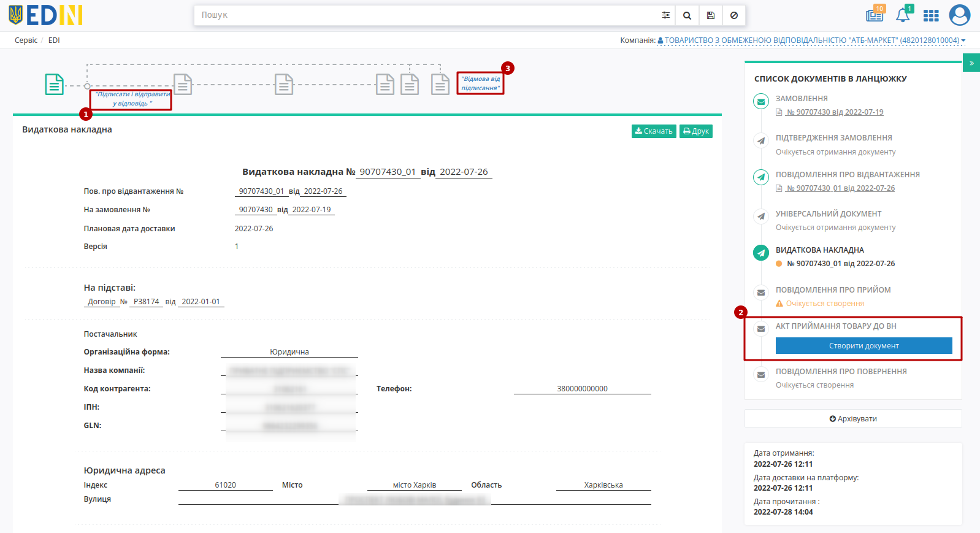Open the notifications bell

point(903,15)
